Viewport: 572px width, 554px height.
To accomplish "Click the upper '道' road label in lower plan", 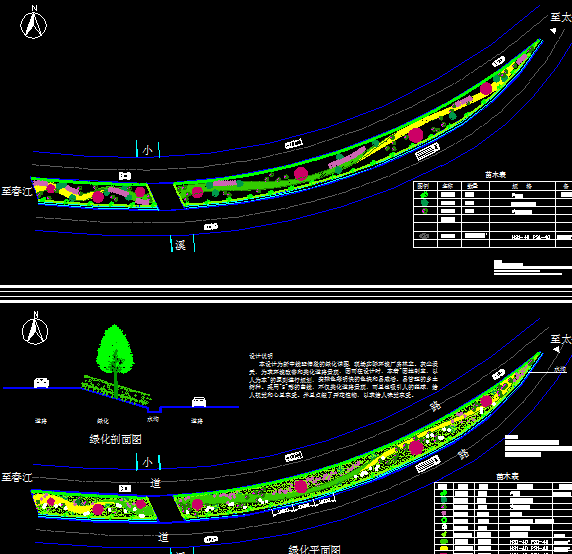I will 155,483.
